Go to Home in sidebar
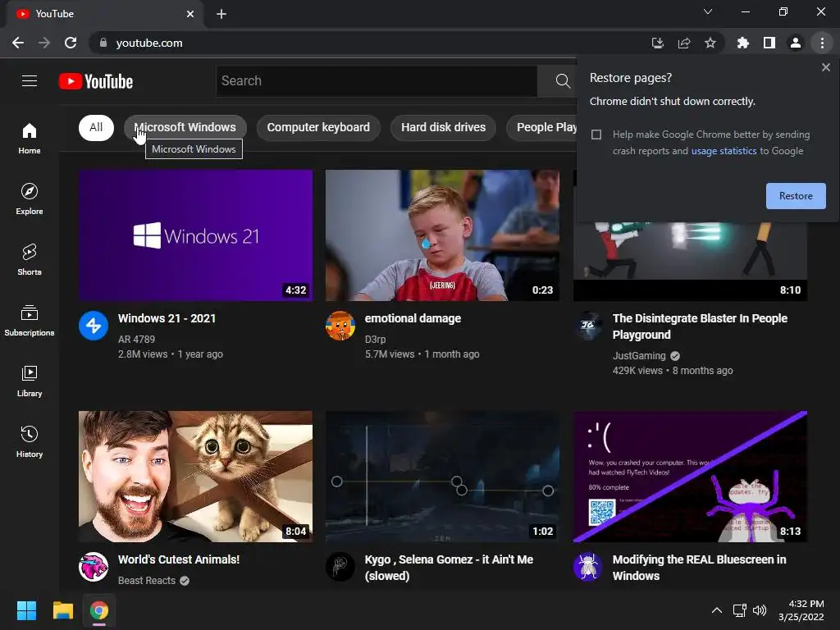 pos(30,138)
